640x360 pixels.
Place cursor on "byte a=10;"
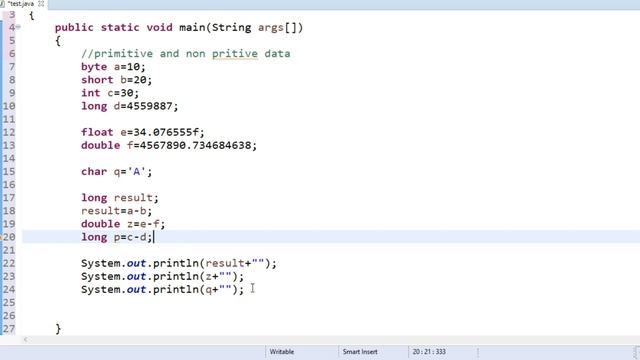pyautogui.click(x=113, y=67)
